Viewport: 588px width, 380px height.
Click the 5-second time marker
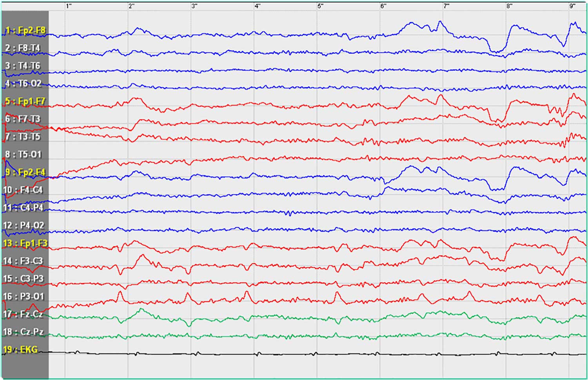(x=320, y=6)
